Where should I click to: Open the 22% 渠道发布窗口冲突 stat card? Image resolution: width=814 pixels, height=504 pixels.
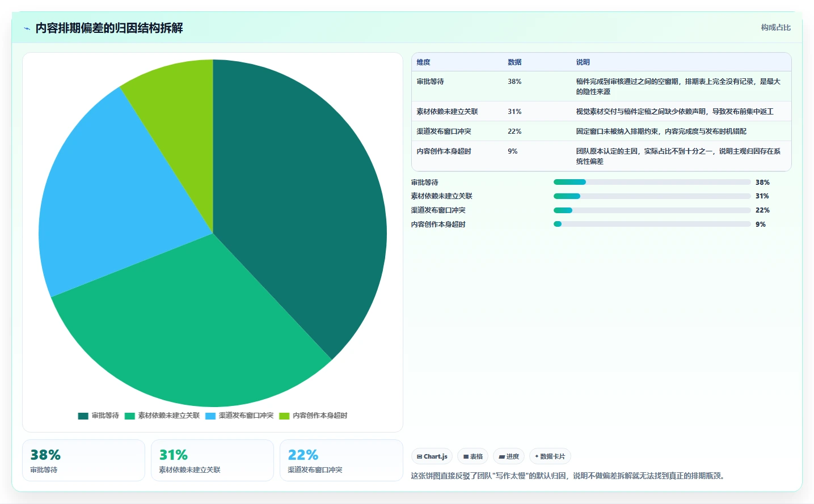(x=341, y=460)
